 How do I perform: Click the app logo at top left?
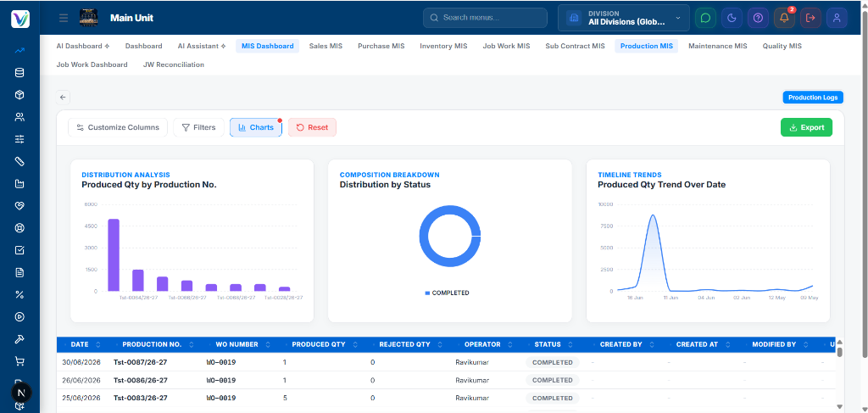click(x=20, y=19)
